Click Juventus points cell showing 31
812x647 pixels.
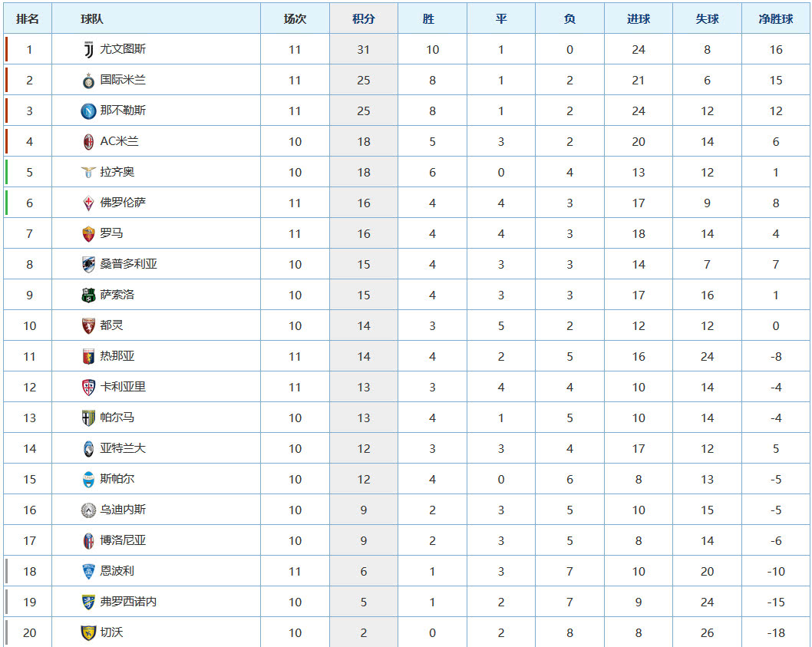point(363,49)
